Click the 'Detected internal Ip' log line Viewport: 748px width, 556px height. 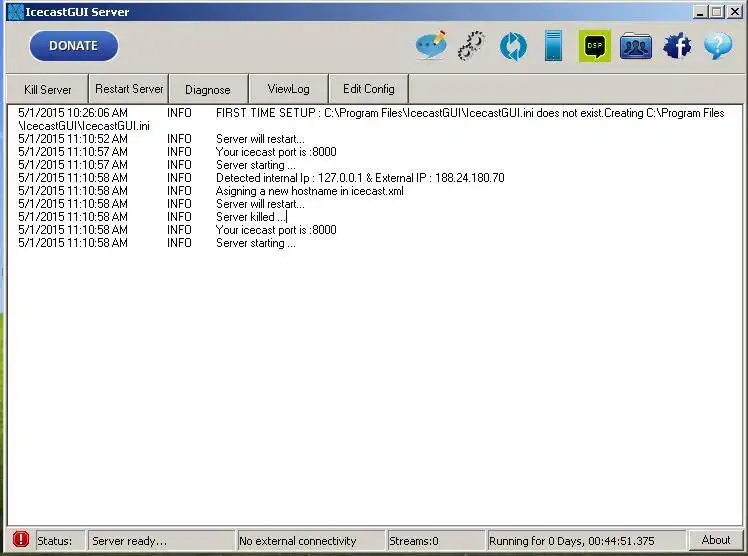tap(261, 178)
